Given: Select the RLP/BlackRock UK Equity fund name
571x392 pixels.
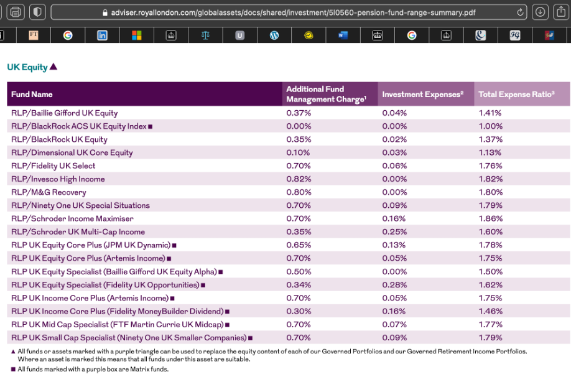Looking at the screenshot, I should pos(59,139).
